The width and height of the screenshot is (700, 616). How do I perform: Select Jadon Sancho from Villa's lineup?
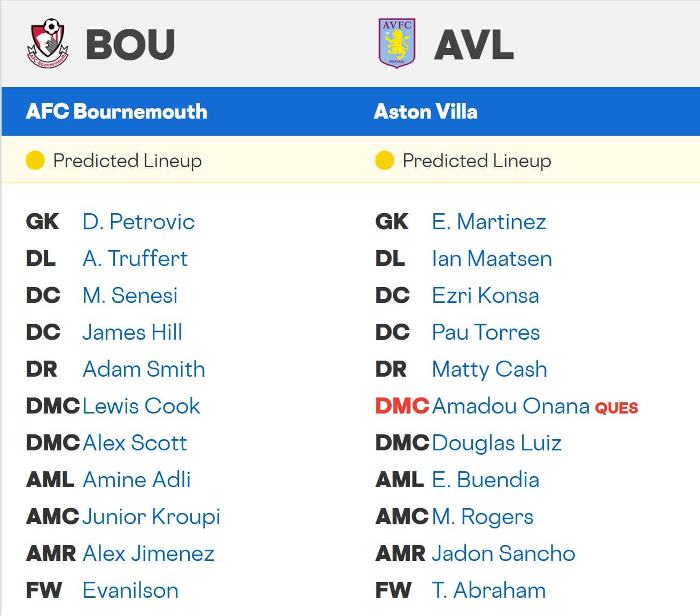pyautogui.click(x=502, y=553)
